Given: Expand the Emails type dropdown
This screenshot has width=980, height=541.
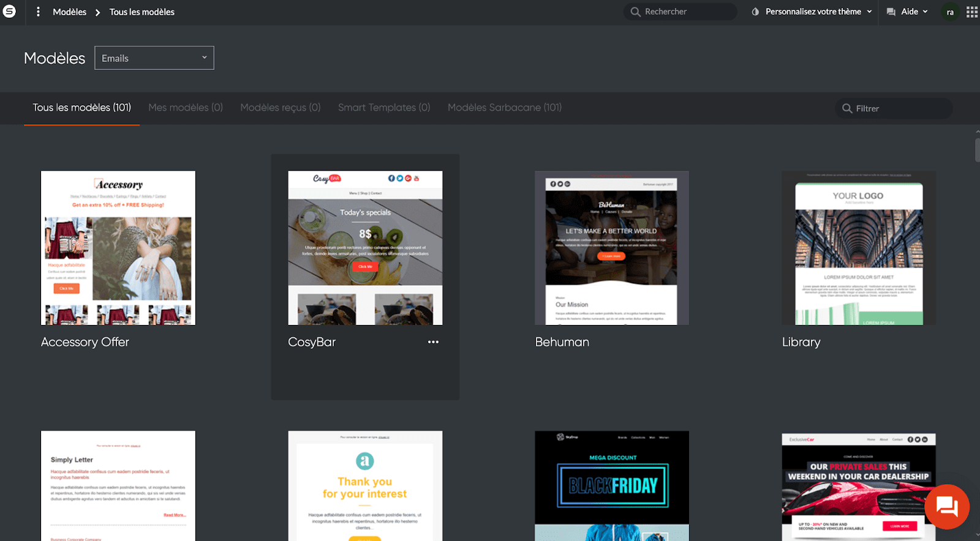Looking at the screenshot, I should tap(154, 58).
